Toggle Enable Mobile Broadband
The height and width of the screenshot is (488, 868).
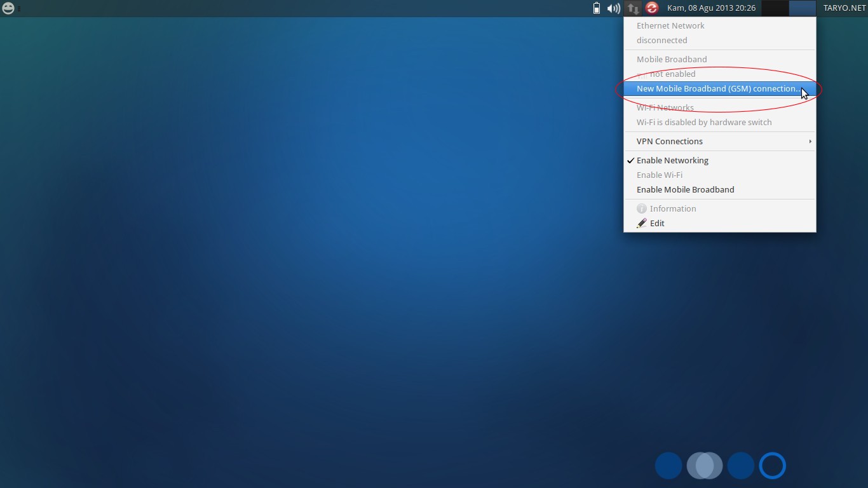[x=720, y=189]
